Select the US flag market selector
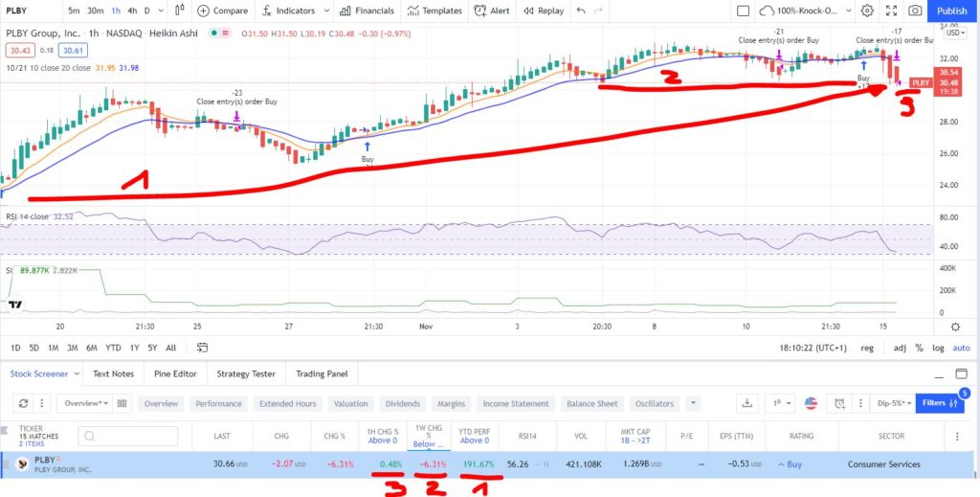 coord(811,403)
